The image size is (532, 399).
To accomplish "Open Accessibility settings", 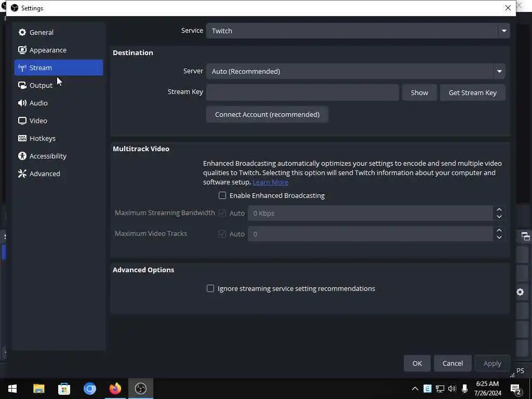I will (58, 156).
